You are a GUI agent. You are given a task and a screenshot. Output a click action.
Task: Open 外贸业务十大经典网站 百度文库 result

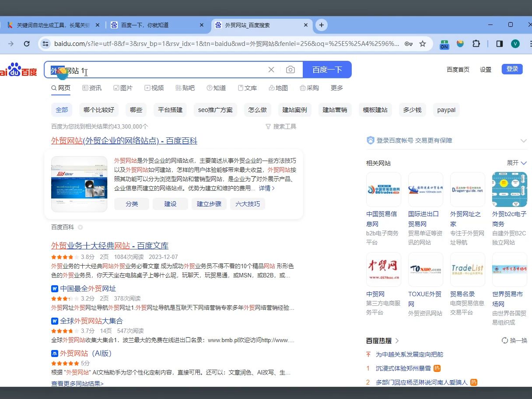coord(110,246)
